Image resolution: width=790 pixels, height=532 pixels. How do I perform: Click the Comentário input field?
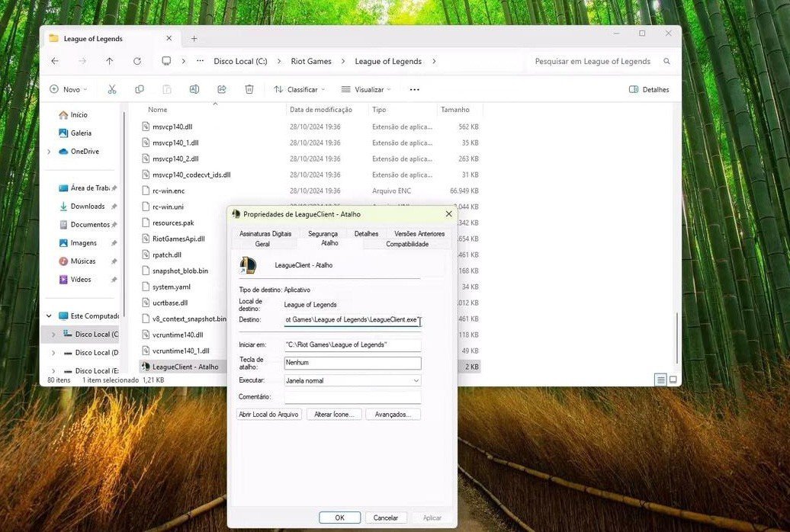point(352,397)
